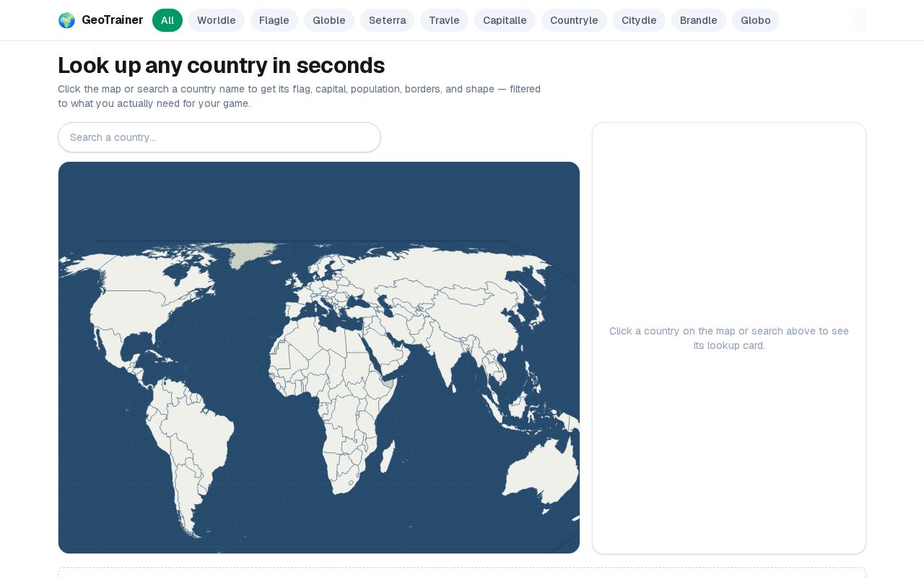The image size is (924, 578).
Task: Click the description text starting 'Click the map or search'
Action: click(x=299, y=96)
